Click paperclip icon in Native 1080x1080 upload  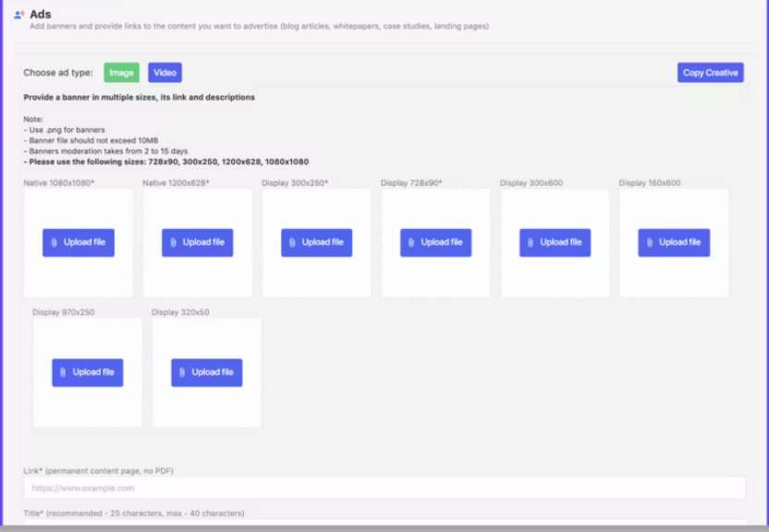(54, 243)
